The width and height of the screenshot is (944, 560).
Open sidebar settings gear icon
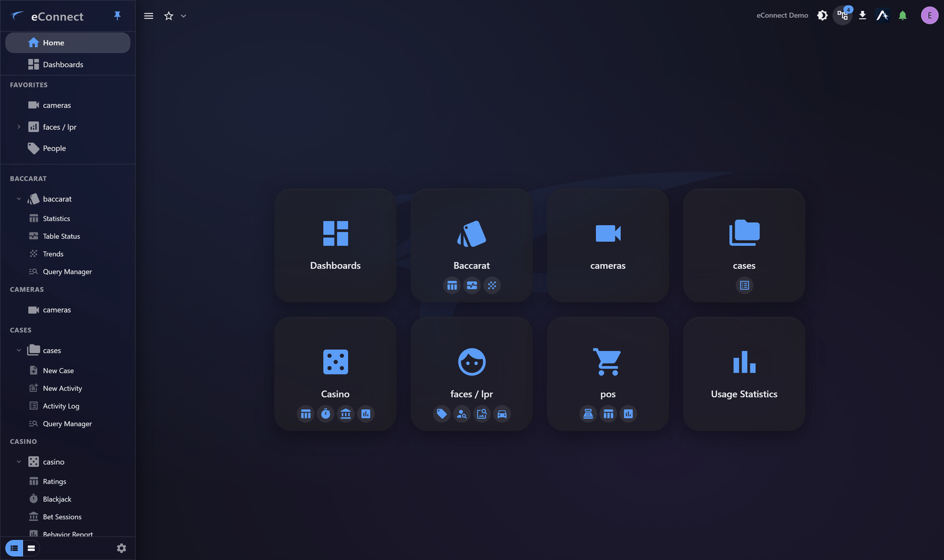coord(122,548)
